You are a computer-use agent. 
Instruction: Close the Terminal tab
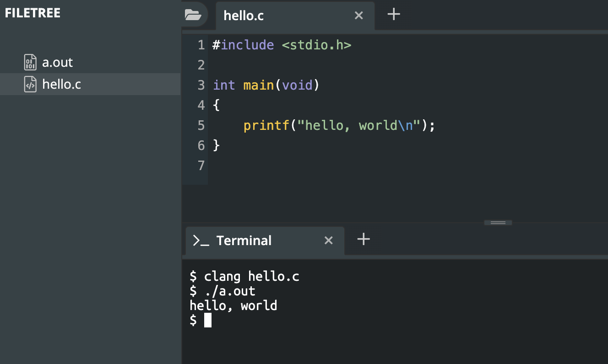pyautogui.click(x=329, y=241)
